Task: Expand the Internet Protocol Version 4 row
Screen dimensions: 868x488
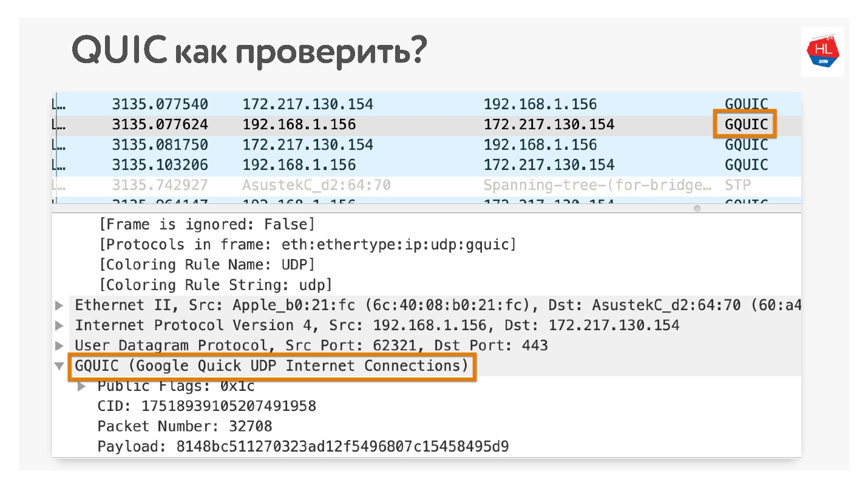Action: (x=59, y=325)
